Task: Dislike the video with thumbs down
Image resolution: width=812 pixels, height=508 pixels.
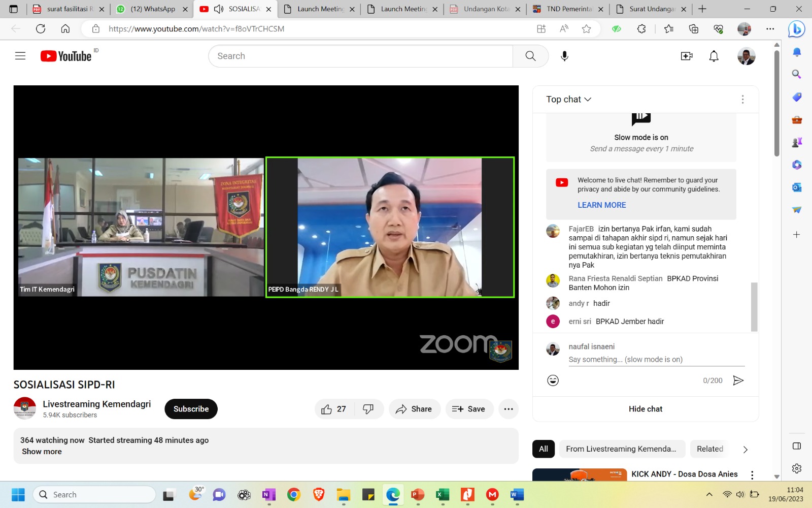Action: coord(368,409)
